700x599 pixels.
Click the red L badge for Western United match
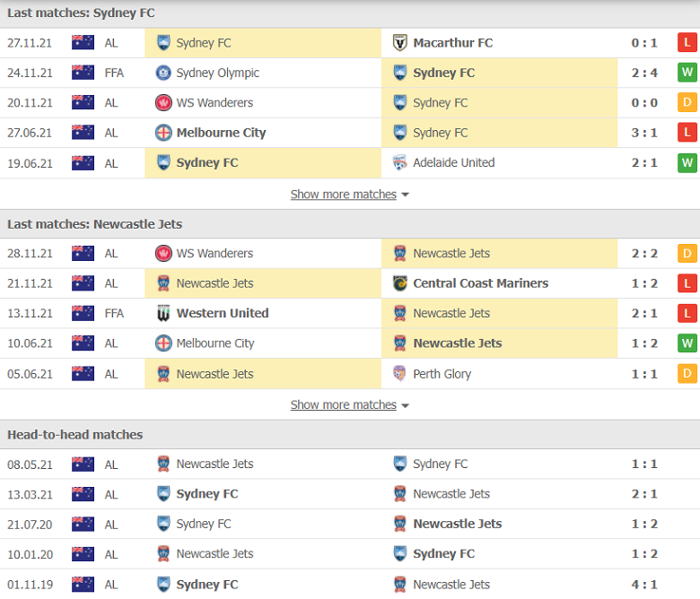tap(687, 313)
